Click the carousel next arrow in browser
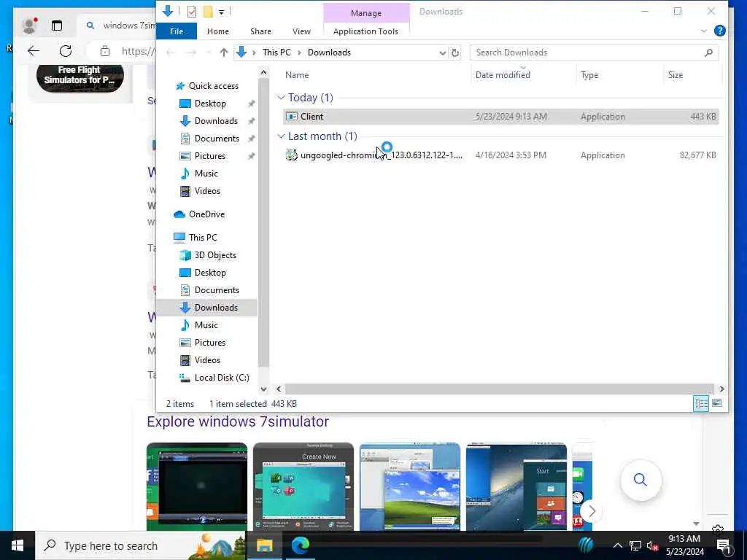This screenshot has width=747, height=560. click(591, 511)
